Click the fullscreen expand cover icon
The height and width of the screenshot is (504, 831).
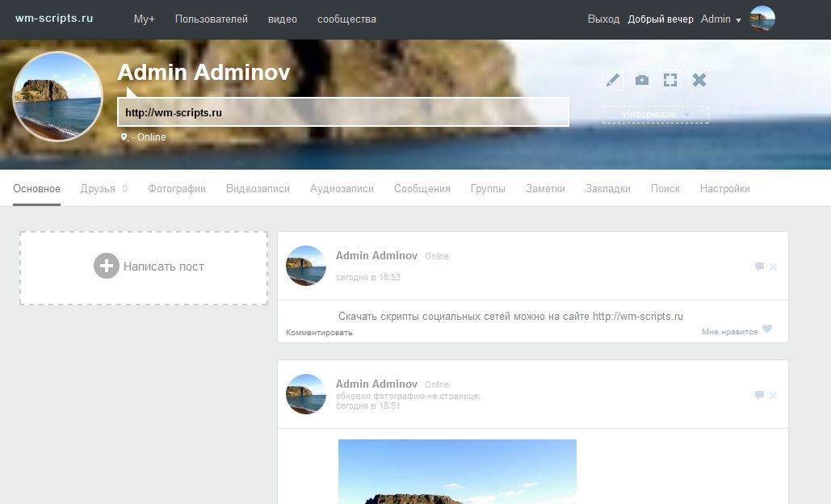pyautogui.click(x=669, y=79)
